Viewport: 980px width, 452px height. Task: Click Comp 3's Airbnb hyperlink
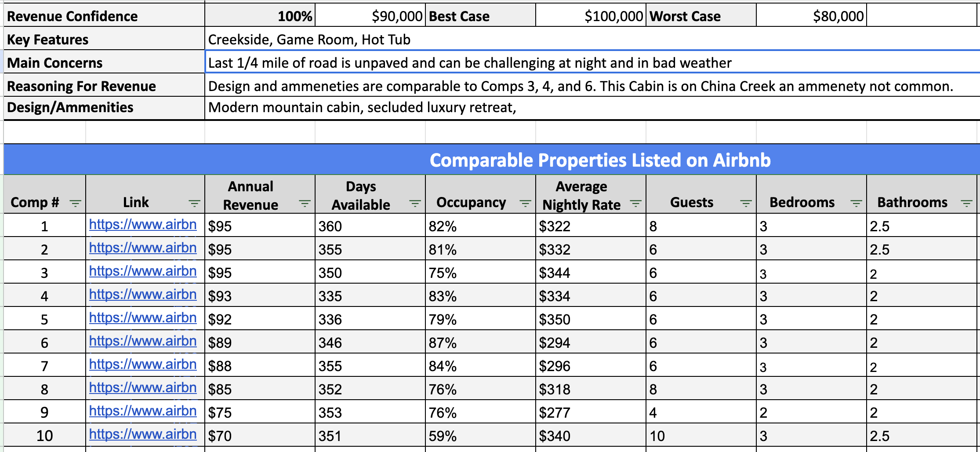[142, 271]
